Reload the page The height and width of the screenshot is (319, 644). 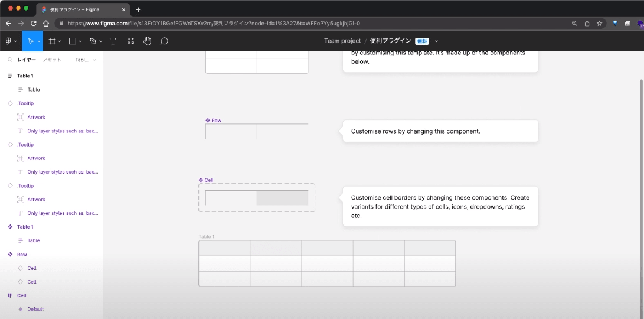[x=34, y=24]
